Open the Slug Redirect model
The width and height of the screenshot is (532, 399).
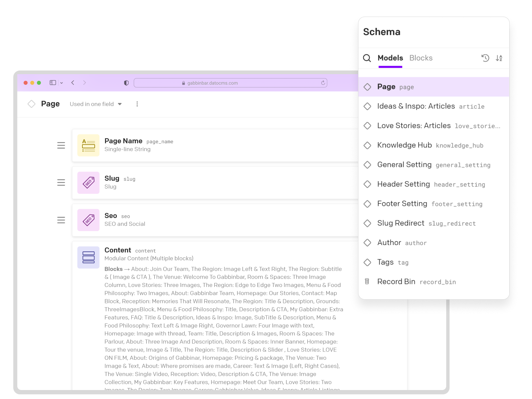tap(434, 223)
